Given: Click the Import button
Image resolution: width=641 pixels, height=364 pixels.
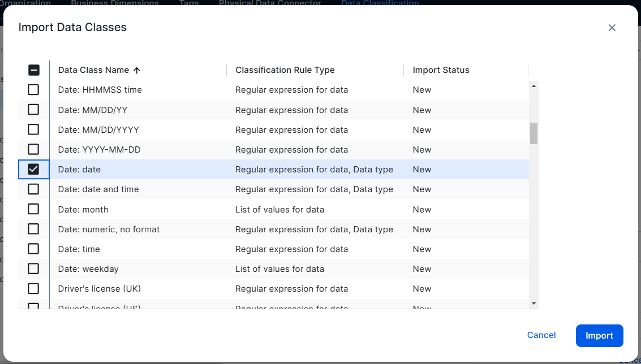Looking at the screenshot, I should 599,336.
